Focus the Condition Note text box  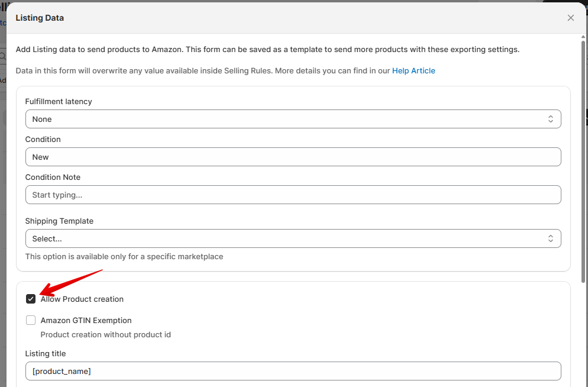coord(293,195)
